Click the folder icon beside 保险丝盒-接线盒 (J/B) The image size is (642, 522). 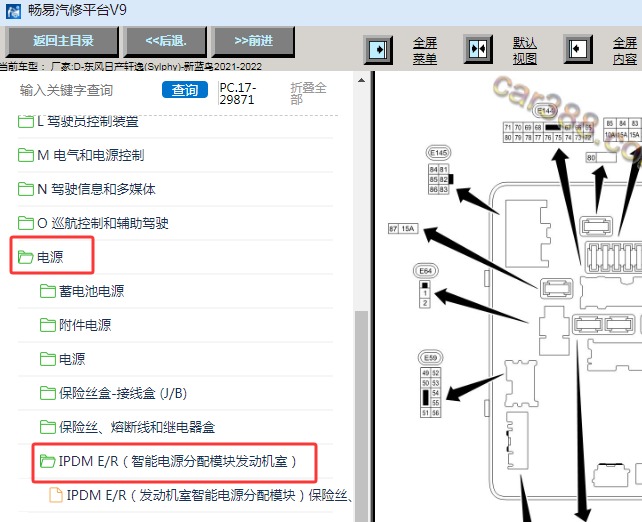47,393
